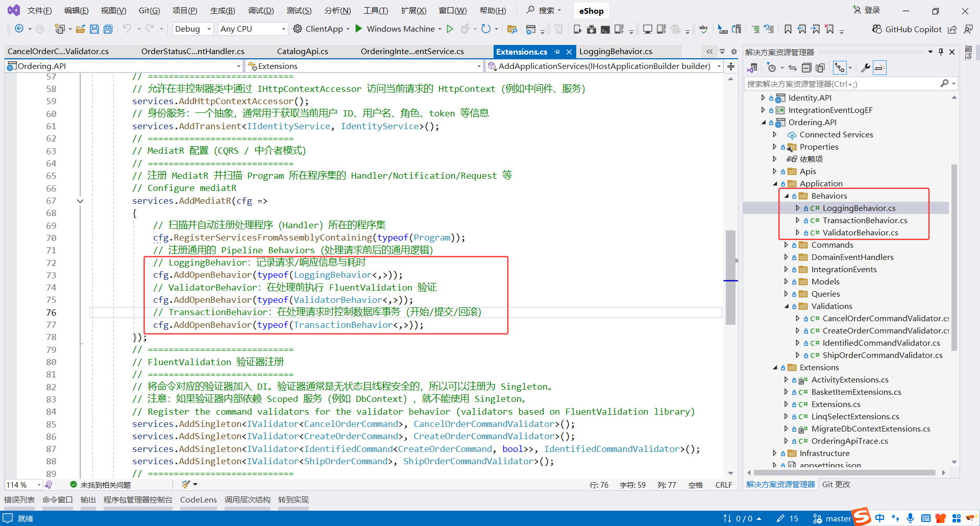The width and height of the screenshot is (980, 526).
Task: Click the Find in Files folder icon
Action: pyautogui.click(x=512, y=29)
